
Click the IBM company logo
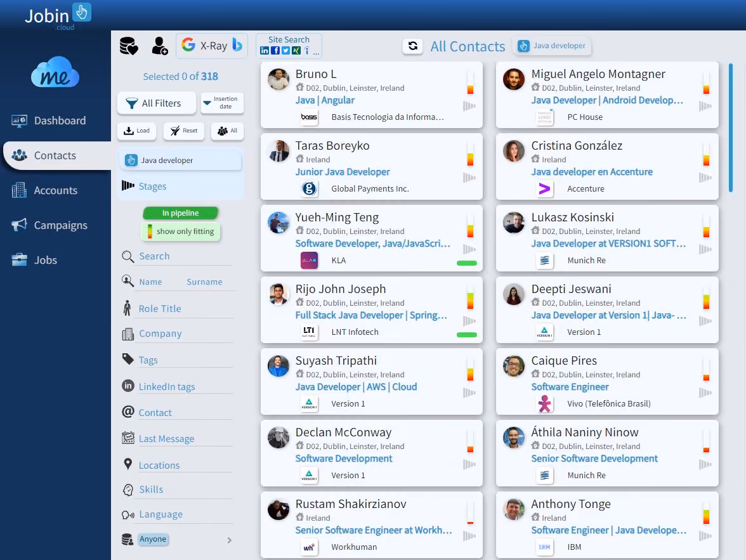click(x=544, y=547)
